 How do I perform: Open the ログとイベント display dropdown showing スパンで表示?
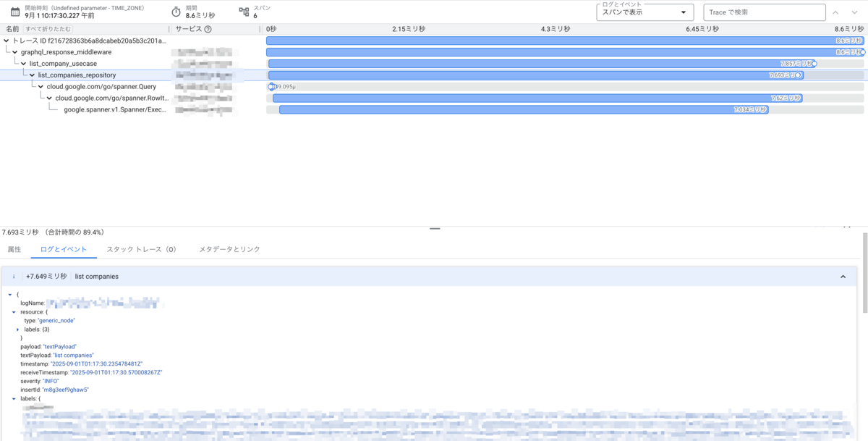(644, 12)
